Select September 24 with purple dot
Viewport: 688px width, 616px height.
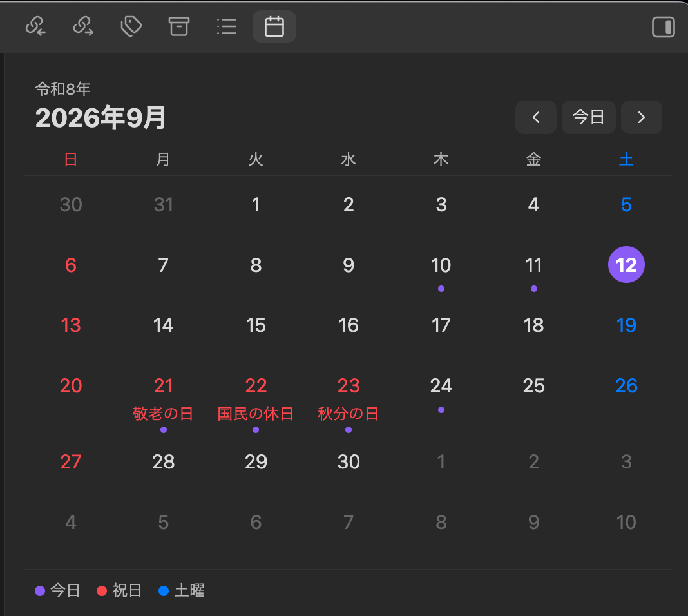tap(441, 386)
